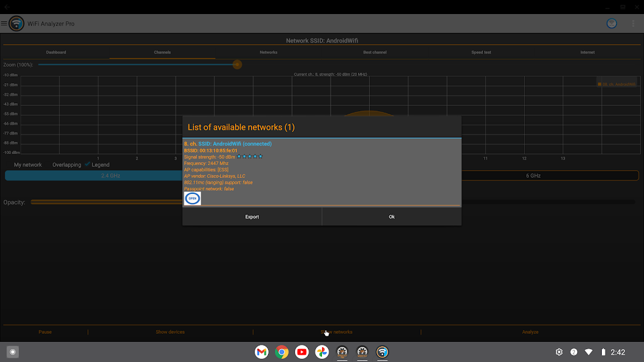Image resolution: width=644 pixels, height=362 pixels.
Task: Open YouTube from the shelf
Action: coord(302,352)
